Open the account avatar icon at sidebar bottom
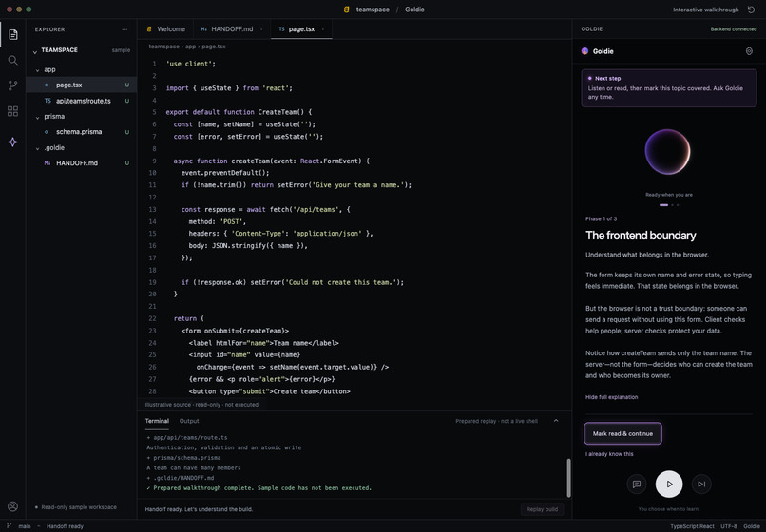Viewport: 766px width, 532px height. [13, 506]
